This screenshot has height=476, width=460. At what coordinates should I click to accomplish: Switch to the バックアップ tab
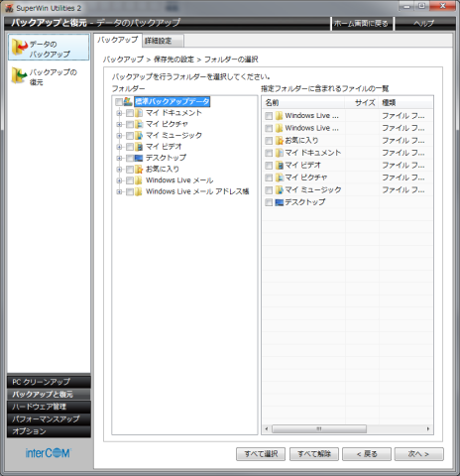pyautogui.click(x=118, y=40)
